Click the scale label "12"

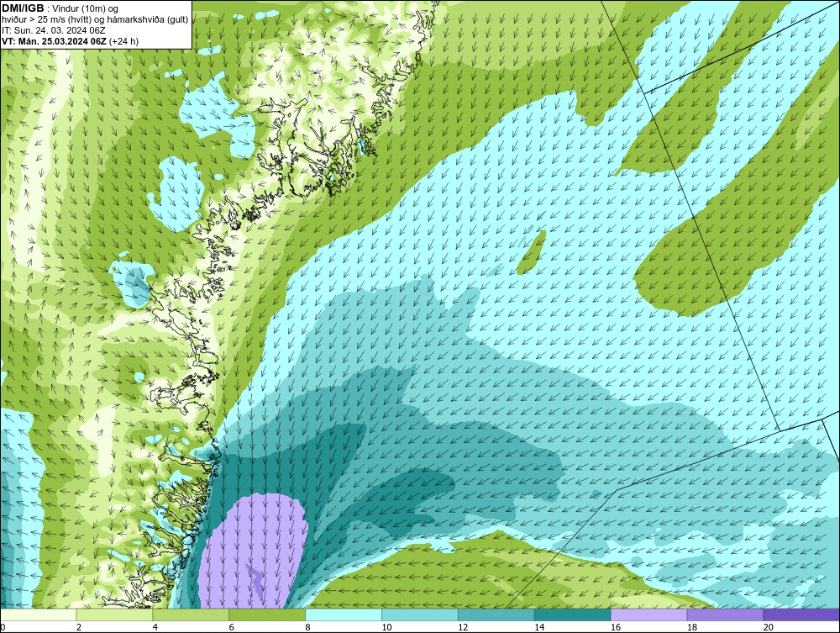tap(463, 627)
